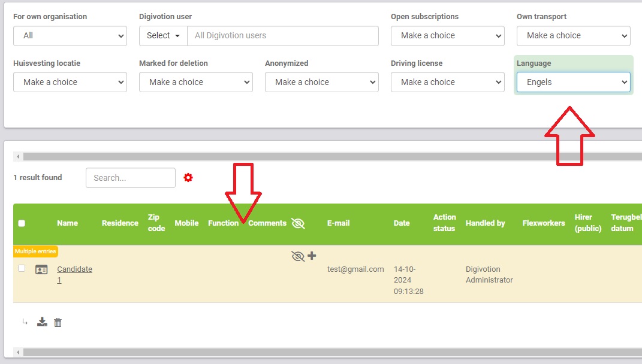Toggle the crossed-eye icon in the table header
Viewport: 642px width, 364px height.
(x=298, y=223)
